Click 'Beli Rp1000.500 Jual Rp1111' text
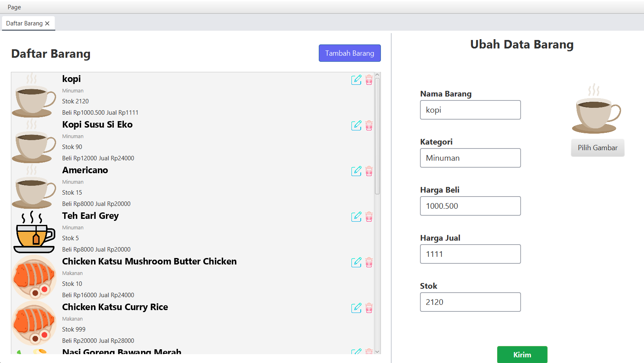 (100, 113)
